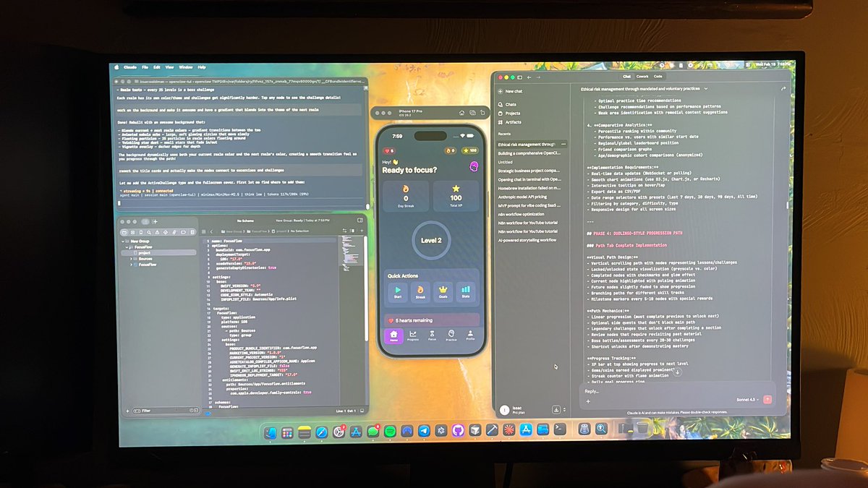Click the Simulator rotate device icon
Screen dimensions: 868x488
point(481,112)
